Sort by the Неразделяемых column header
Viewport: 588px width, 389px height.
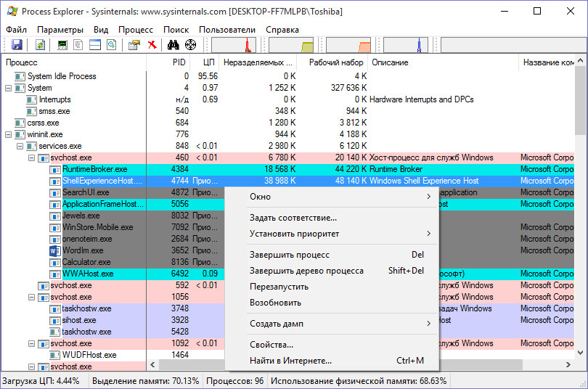pos(258,62)
